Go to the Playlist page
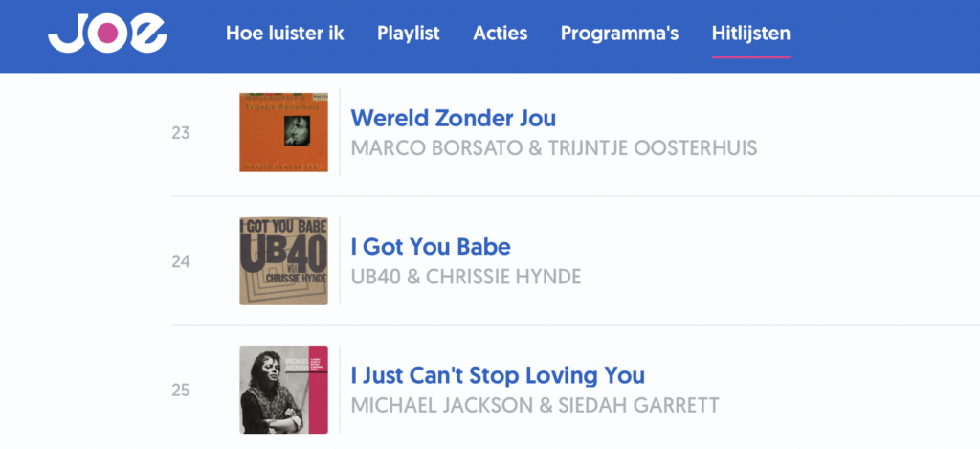980x449 pixels. (x=408, y=34)
